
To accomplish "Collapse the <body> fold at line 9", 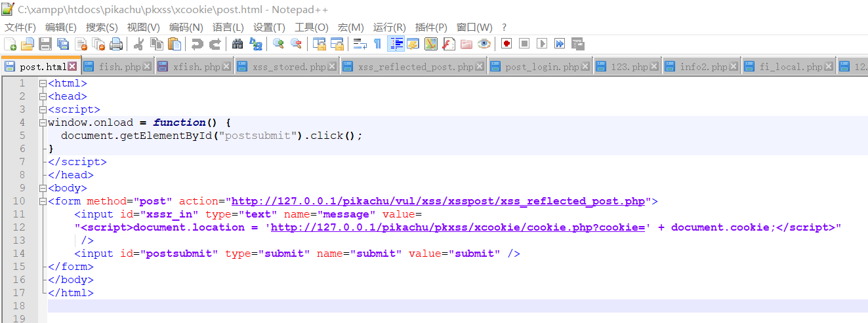I will click(43, 188).
